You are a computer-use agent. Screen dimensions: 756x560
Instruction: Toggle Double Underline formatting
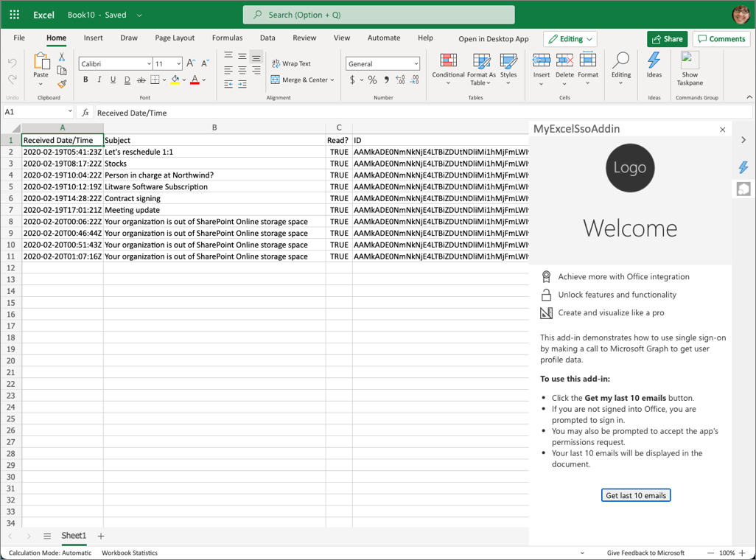click(x=127, y=80)
